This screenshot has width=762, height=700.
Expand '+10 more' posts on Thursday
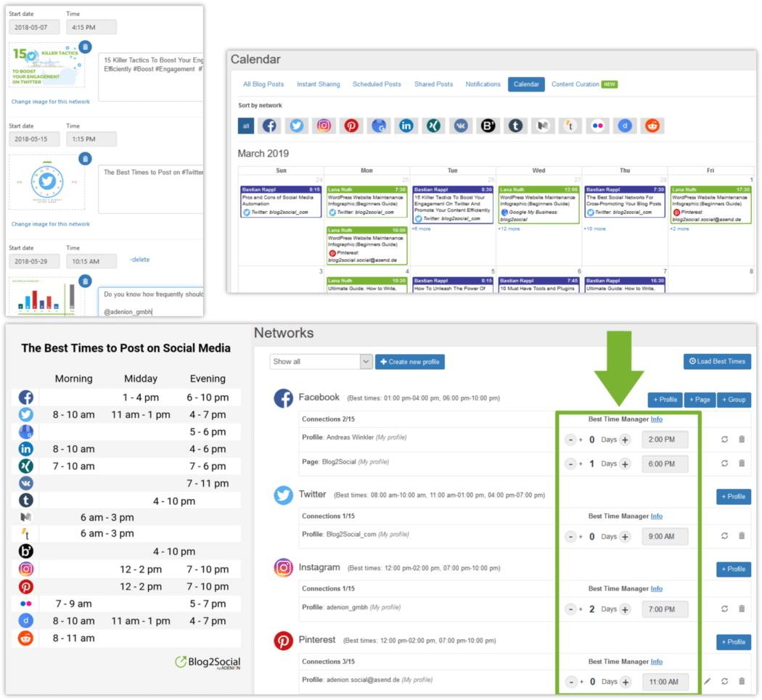click(x=595, y=228)
